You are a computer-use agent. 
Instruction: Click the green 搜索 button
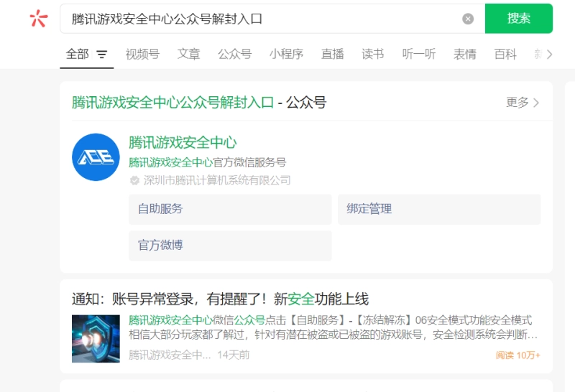[x=518, y=19]
